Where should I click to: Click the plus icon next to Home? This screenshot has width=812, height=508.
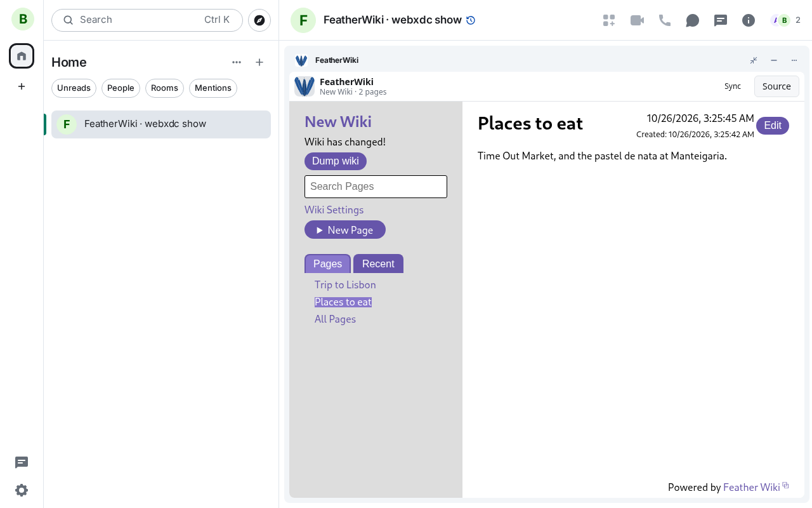click(x=259, y=62)
